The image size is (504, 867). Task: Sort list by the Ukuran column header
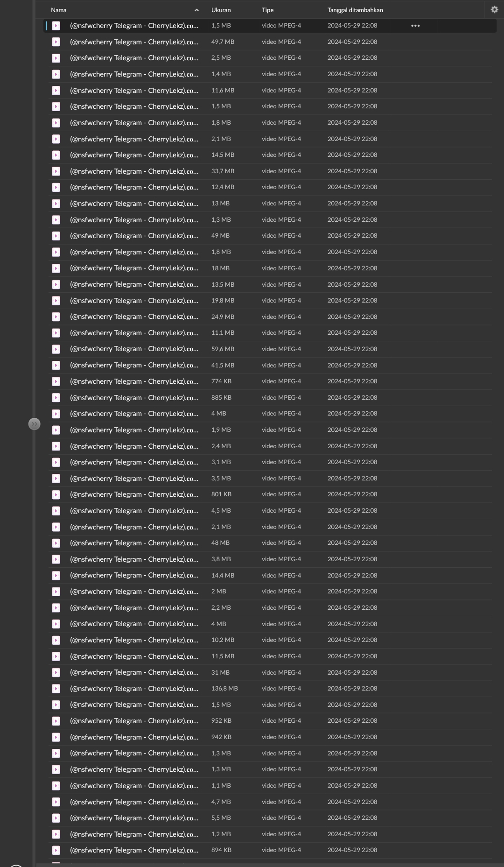click(x=221, y=10)
